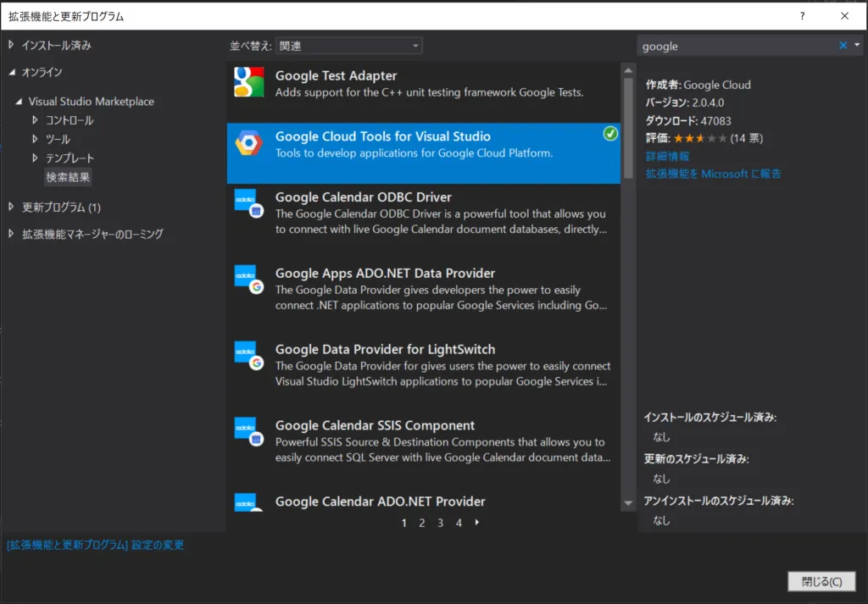Close the dialog with title bar X
Screen dimensions: 868x604
(x=845, y=15)
